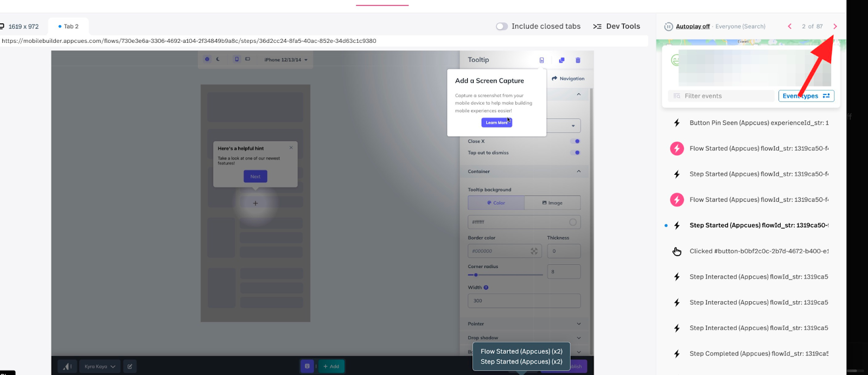This screenshot has width=868, height=375.
Task: Switch to dark mode moon icon
Action: [x=218, y=59]
